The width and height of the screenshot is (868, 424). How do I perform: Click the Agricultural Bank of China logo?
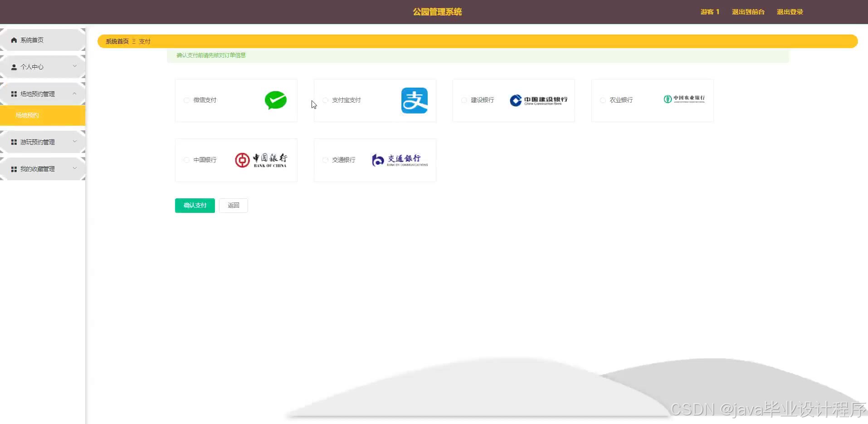point(684,99)
